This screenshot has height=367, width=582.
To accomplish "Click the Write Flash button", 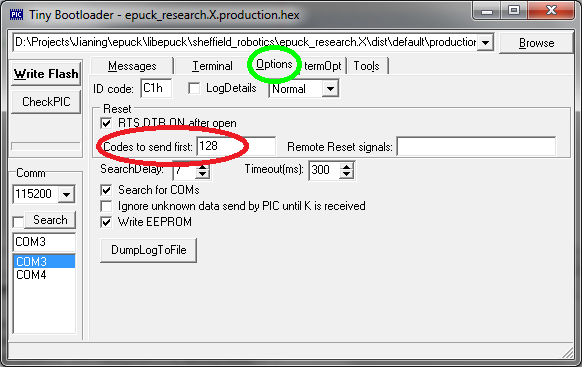I will point(46,73).
